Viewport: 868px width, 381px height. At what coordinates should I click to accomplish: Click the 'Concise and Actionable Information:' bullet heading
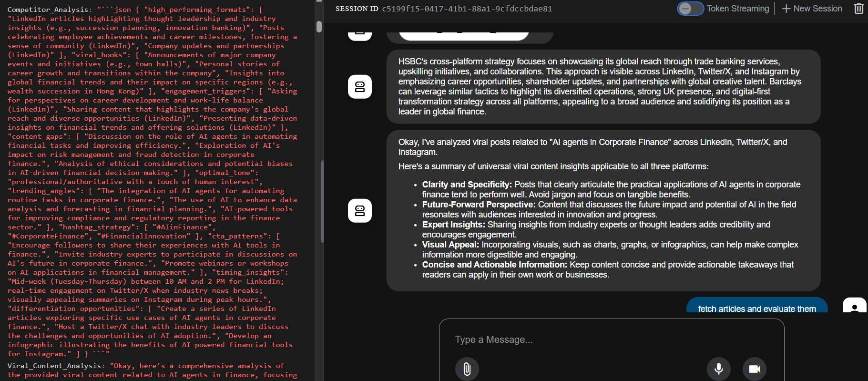(x=495, y=265)
